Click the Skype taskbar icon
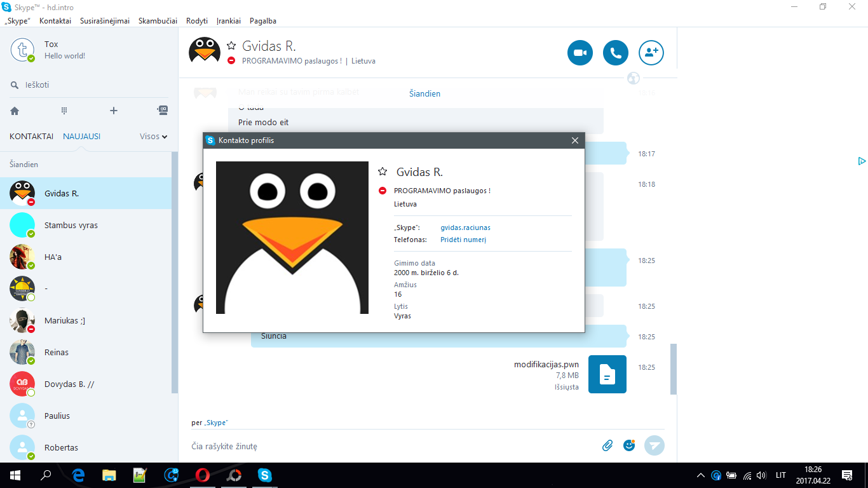Screen dimensions: 868x488 [x=265, y=475]
